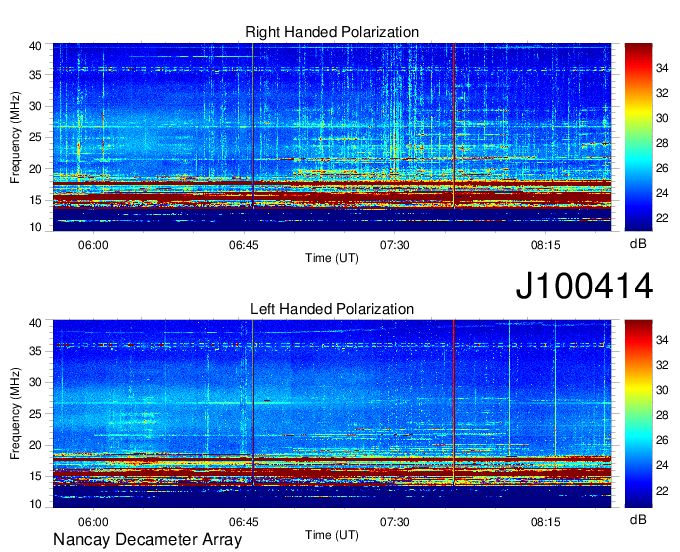Click the 07:30 tick on the bottom plot
This screenshot has width=680, height=552.
coord(395,522)
